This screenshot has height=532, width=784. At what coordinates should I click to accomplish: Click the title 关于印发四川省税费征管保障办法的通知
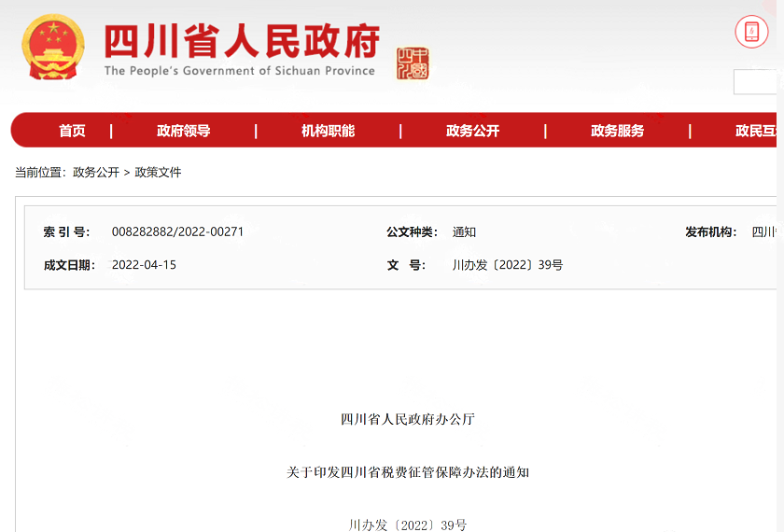click(408, 472)
